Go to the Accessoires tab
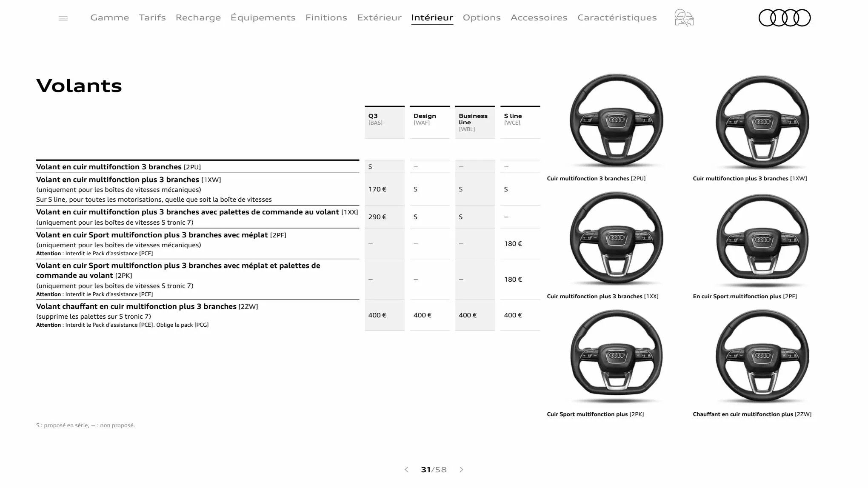This screenshot has height=488, width=868. [x=539, y=17]
